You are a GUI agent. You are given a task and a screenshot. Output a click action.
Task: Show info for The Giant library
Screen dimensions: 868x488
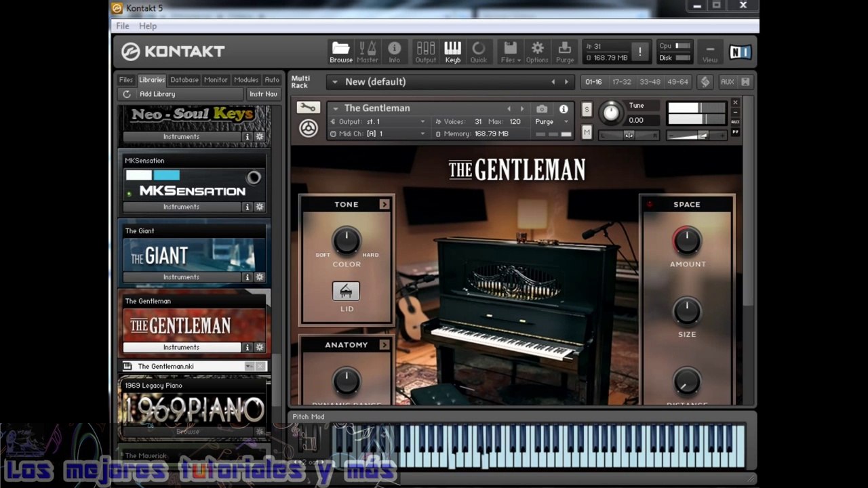click(x=248, y=277)
